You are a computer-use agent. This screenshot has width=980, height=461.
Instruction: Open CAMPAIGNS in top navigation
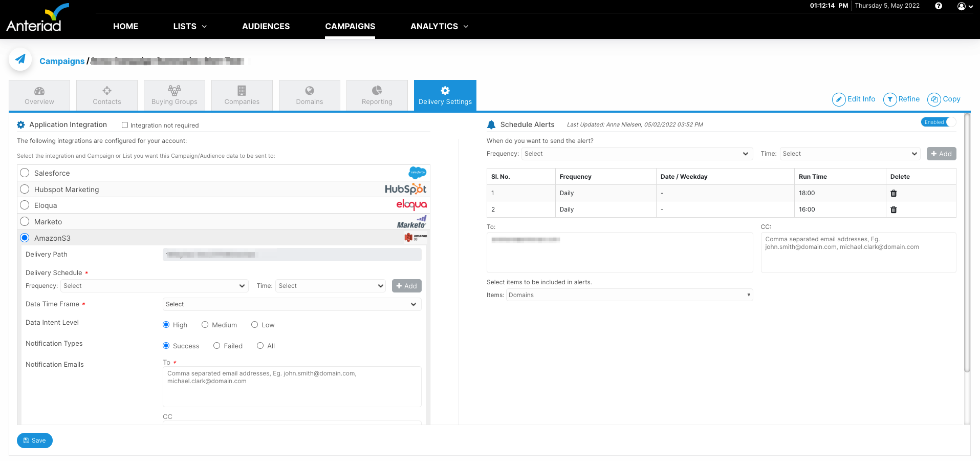point(350,26)
